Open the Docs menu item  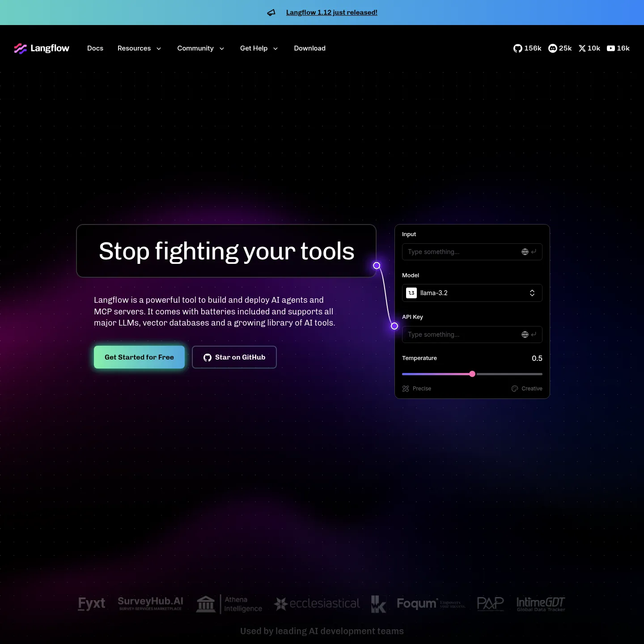click(95, 48)
